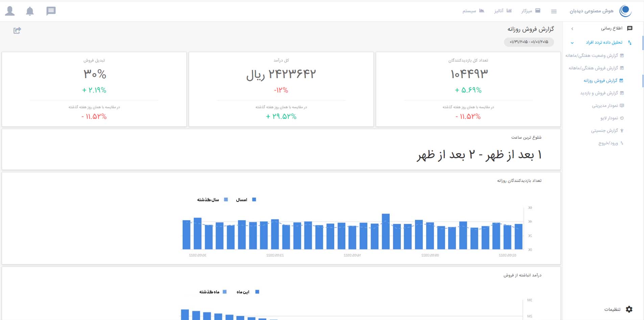This screenshot has width=644, height=320.
Task: Click the Didban blue circle logo
Action: (625, 11)
